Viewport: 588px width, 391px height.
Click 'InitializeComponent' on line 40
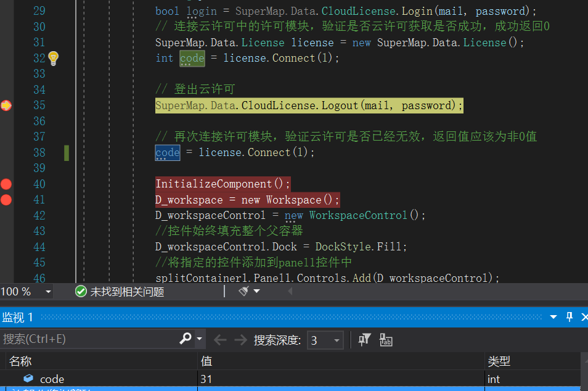tap(214, 184)
